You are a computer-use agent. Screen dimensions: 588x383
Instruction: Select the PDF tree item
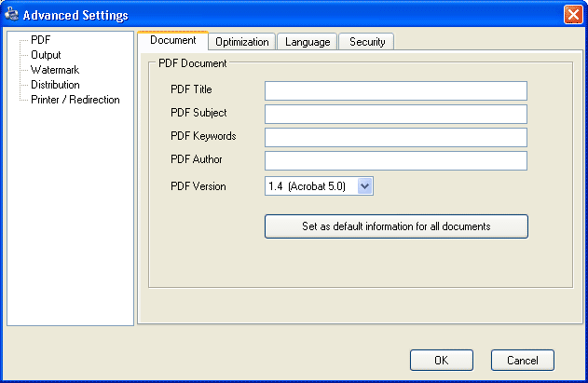coord(40,40)
